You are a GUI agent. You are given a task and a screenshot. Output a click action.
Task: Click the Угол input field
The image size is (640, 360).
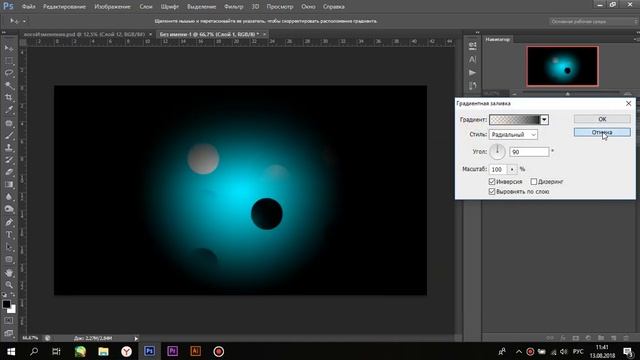529,152
